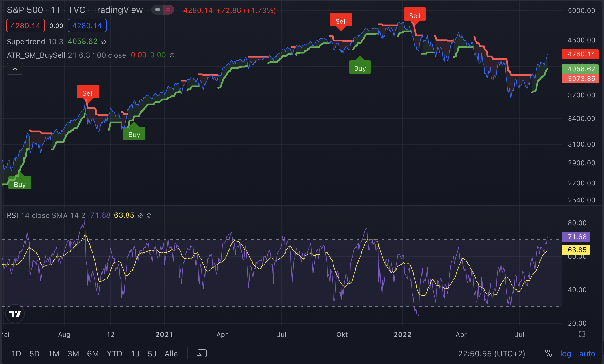This screenshot has width=604, height=364.
Task: Click the red 4280.14 price scale label
Action: point(581,54)
